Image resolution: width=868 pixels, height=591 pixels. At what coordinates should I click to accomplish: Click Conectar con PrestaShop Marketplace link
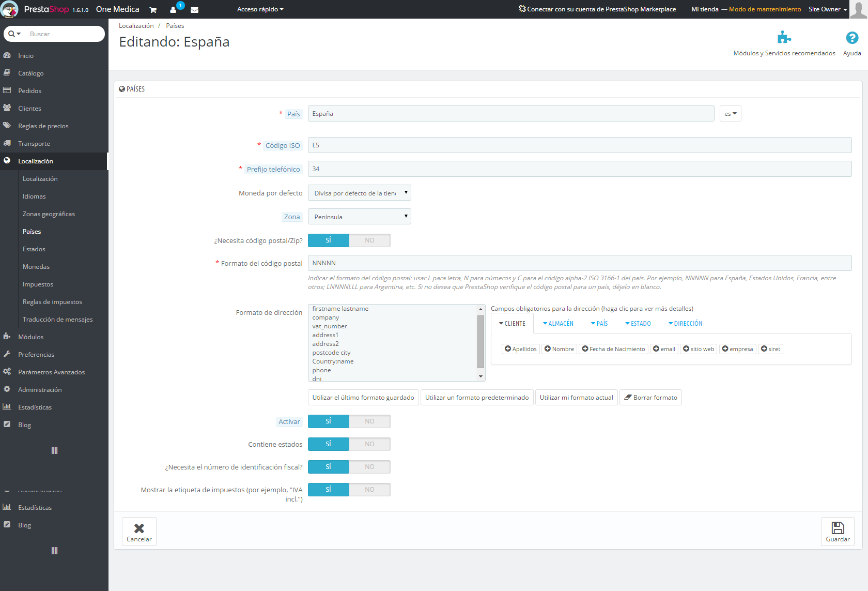coord(598,9)
